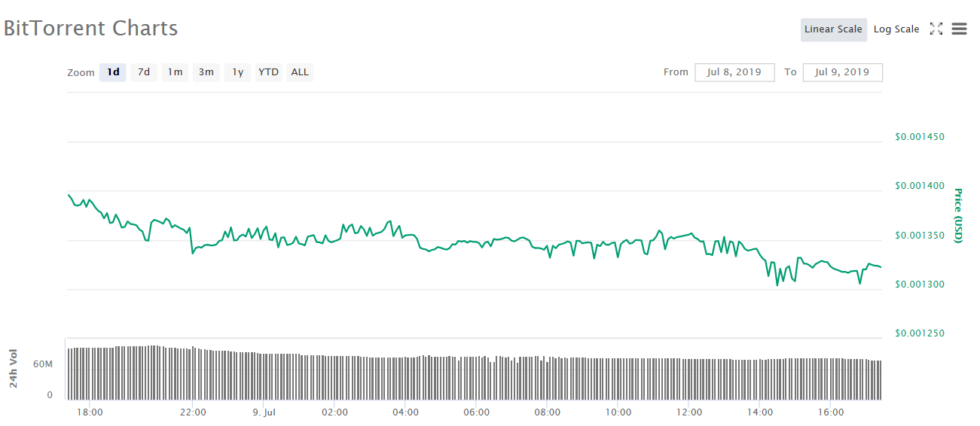Edit the To date Jul 9, 2019

tap(842, 72)
